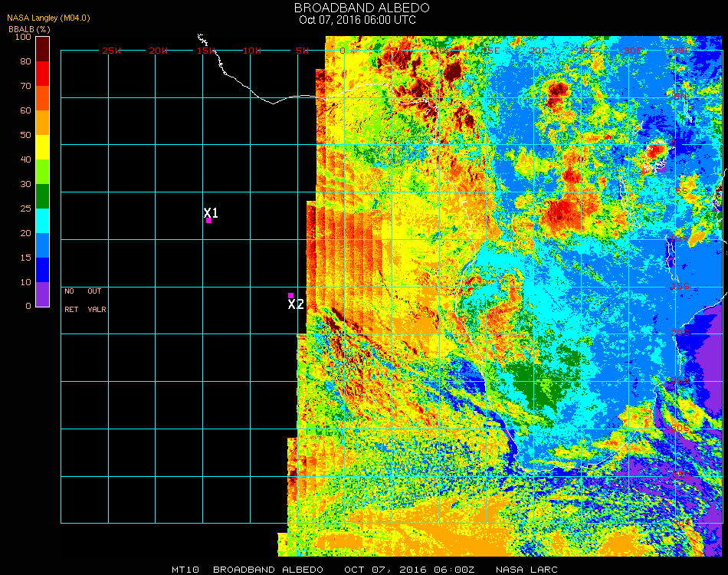Select the dark red 80-100% legend swatch

(x=43, y=48)
